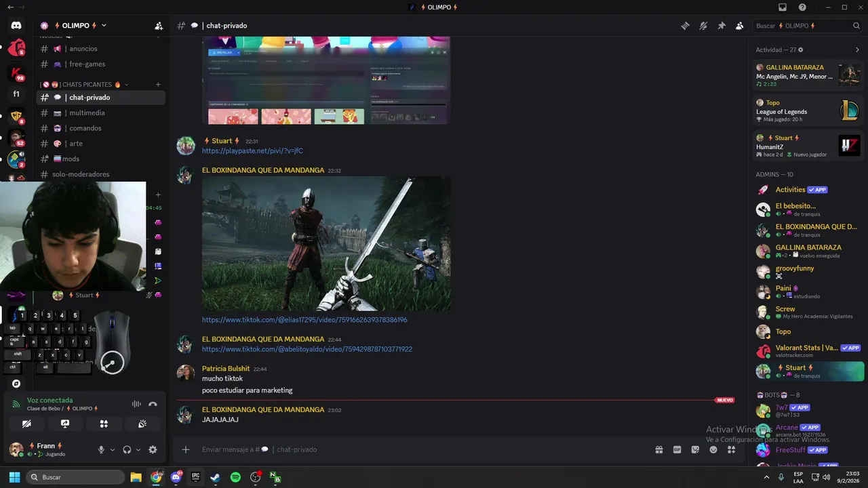Open Windows Start menu

(14, 477)
